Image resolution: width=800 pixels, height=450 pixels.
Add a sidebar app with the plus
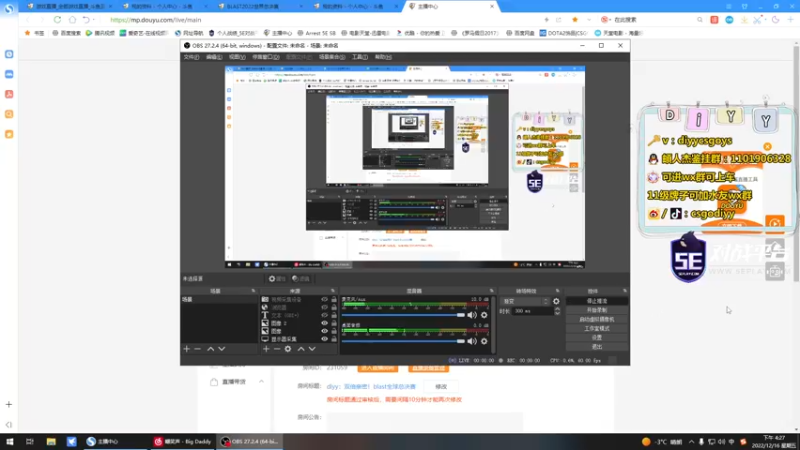[9, 405]
